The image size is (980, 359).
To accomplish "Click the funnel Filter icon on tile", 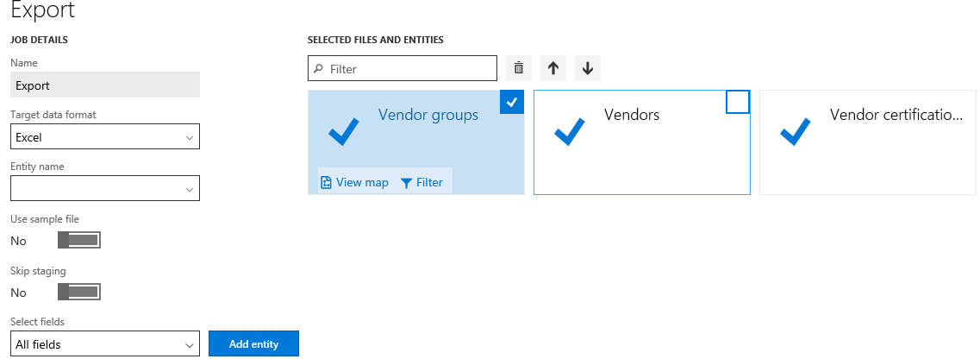I will [406, 183].
